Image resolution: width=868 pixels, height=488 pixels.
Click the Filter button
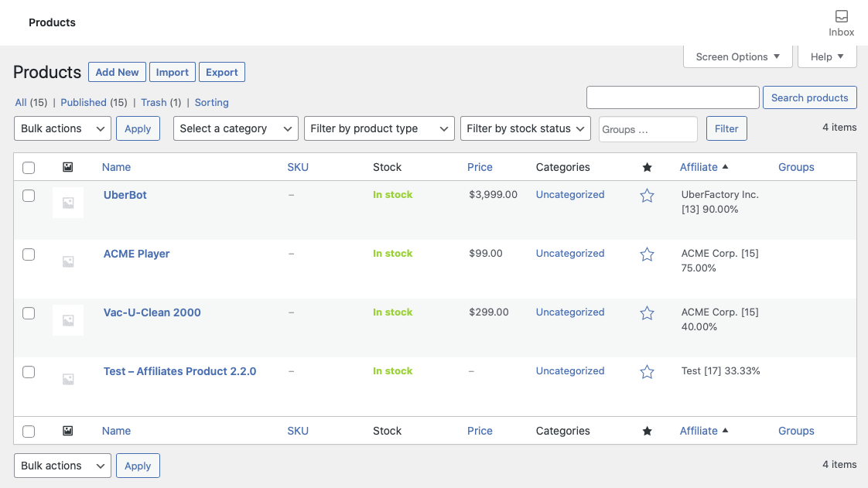click(726, 128)
